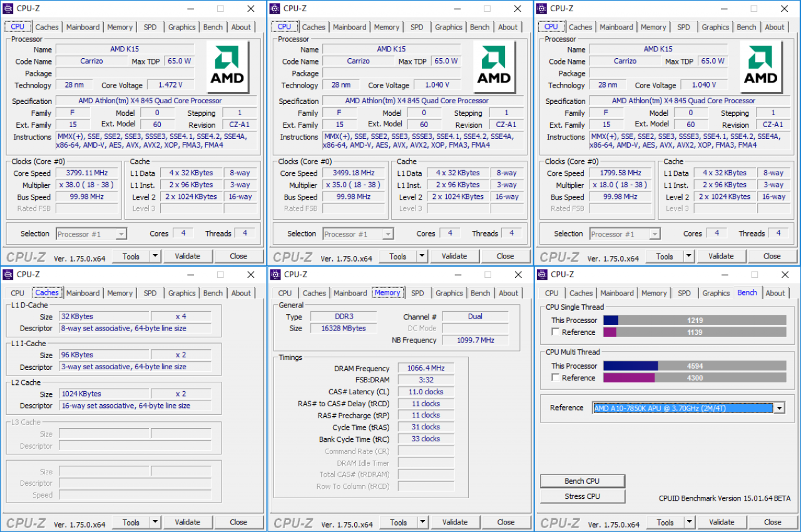
Task: Click CAS# Latency value 11.0 clocks
Action: [x=426, y=392]
